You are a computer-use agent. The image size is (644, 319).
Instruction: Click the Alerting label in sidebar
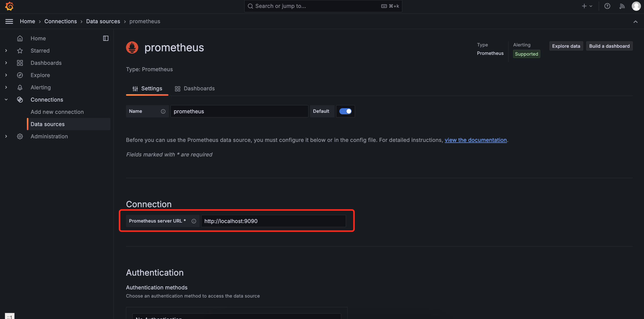(41, 88)
